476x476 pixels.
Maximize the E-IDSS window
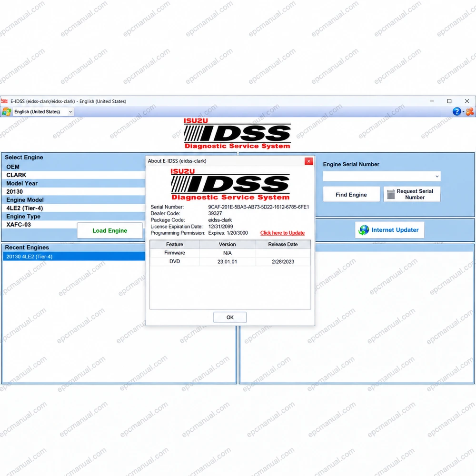[x=449, y=101]
